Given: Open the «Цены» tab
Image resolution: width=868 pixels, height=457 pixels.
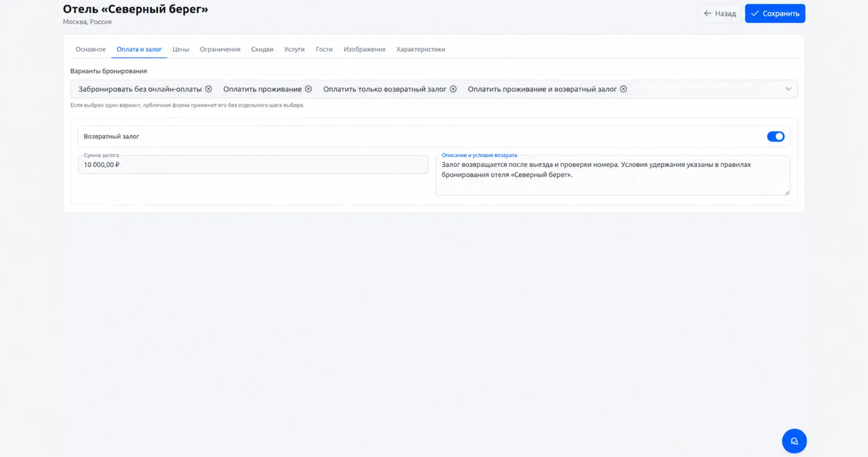Looking at the screenshot, I should (x=180, y=49).
